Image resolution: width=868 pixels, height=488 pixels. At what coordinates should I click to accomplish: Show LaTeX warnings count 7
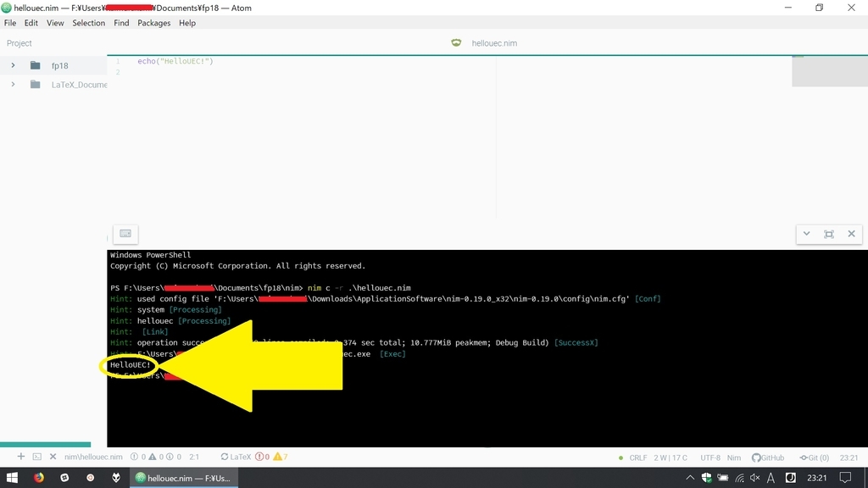coord(281,457)
